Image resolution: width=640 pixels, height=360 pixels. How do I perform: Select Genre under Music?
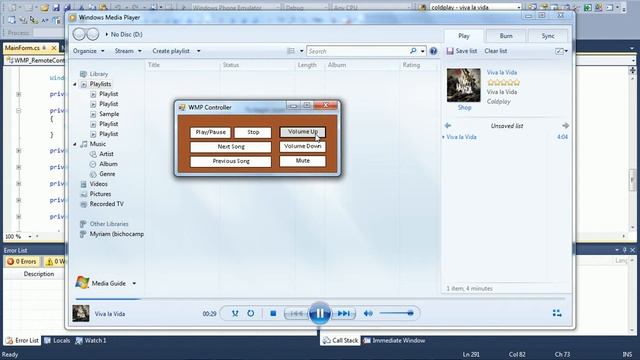tap(107, 174)
